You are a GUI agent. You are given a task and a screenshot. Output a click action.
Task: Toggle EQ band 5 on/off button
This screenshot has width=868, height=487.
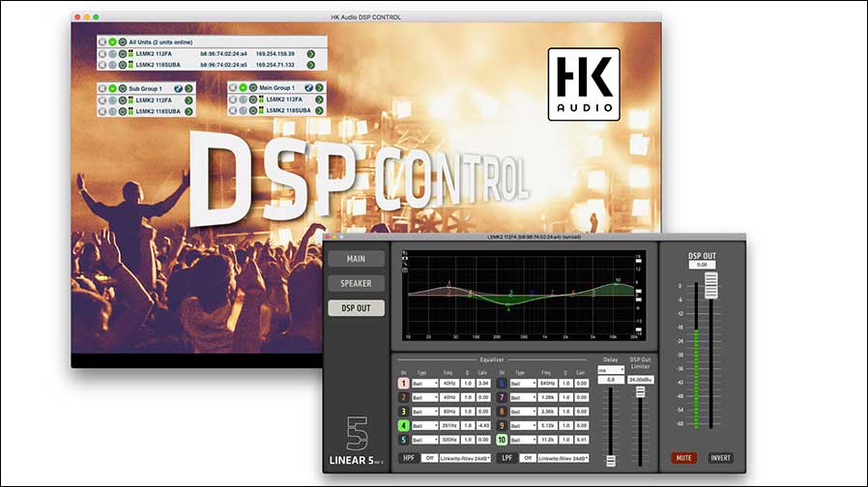tap(404, 440)
